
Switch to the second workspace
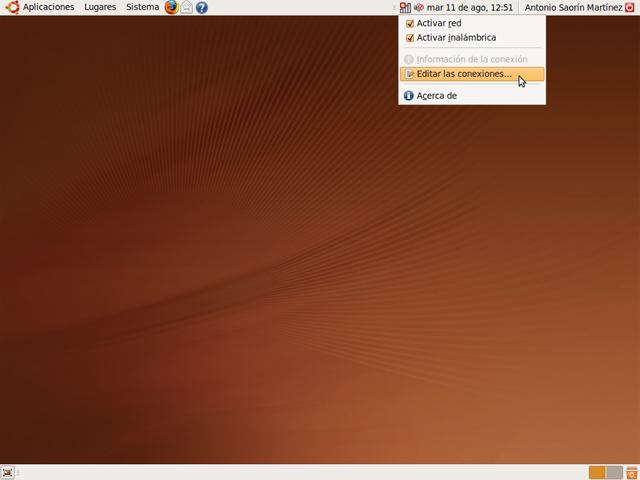click(615, 472)
